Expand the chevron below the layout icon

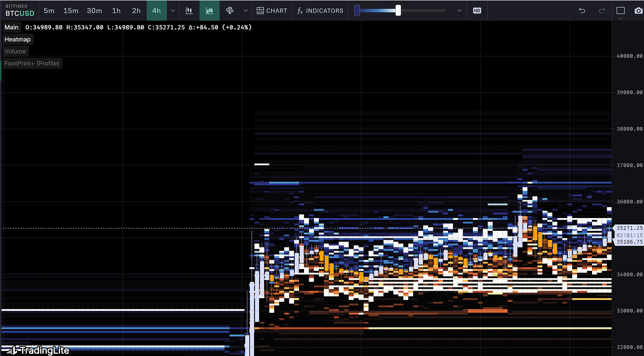(621, 19)
